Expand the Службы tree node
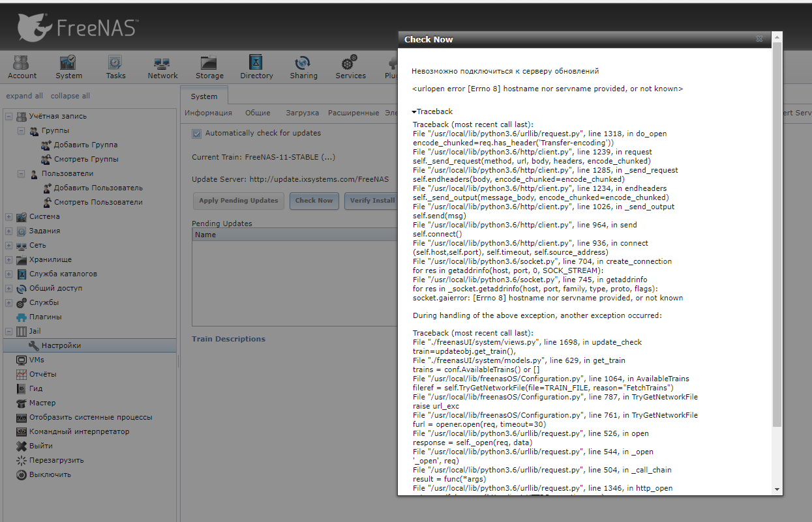Image resolution: width=812 pixels, height=522 pixels. click(x=8, y=302)
